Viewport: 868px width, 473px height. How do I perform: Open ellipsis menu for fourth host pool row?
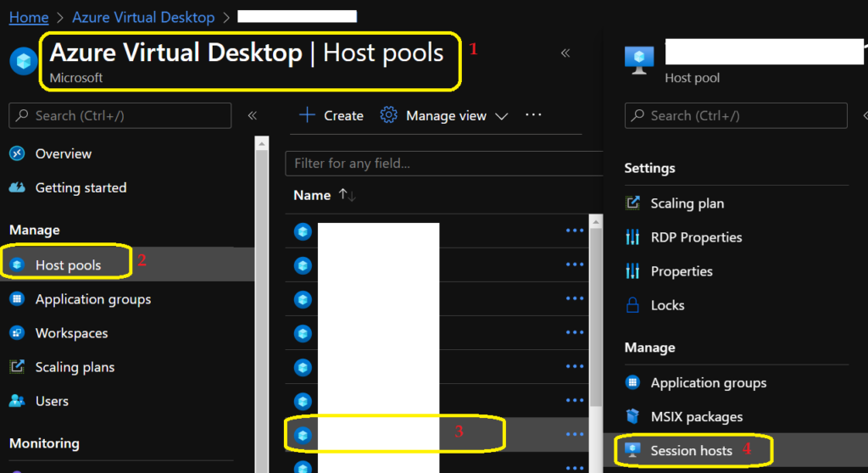pyautogui.click(x=575, y=332)
